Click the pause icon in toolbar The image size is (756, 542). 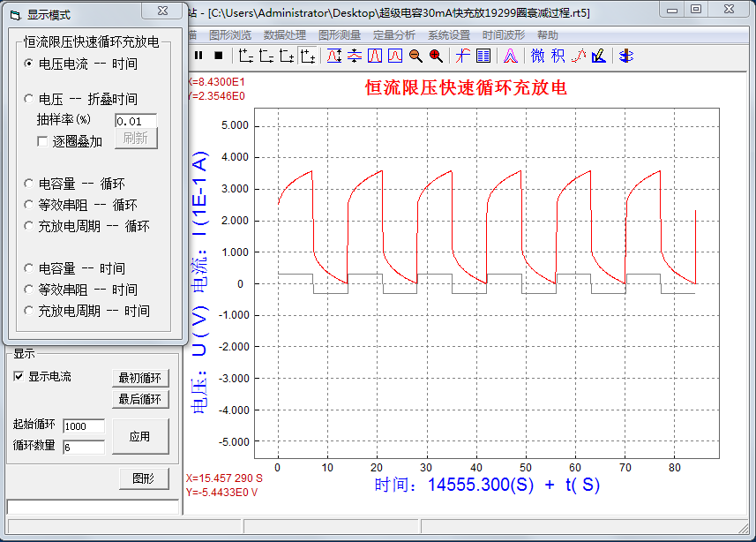pyautogui.click(x=198, y=56)
